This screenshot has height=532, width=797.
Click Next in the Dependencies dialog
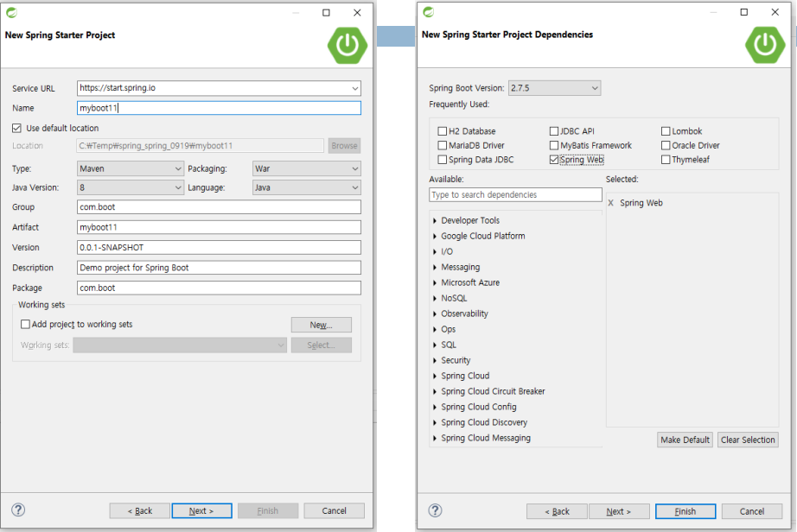click(x=619, y=511)
